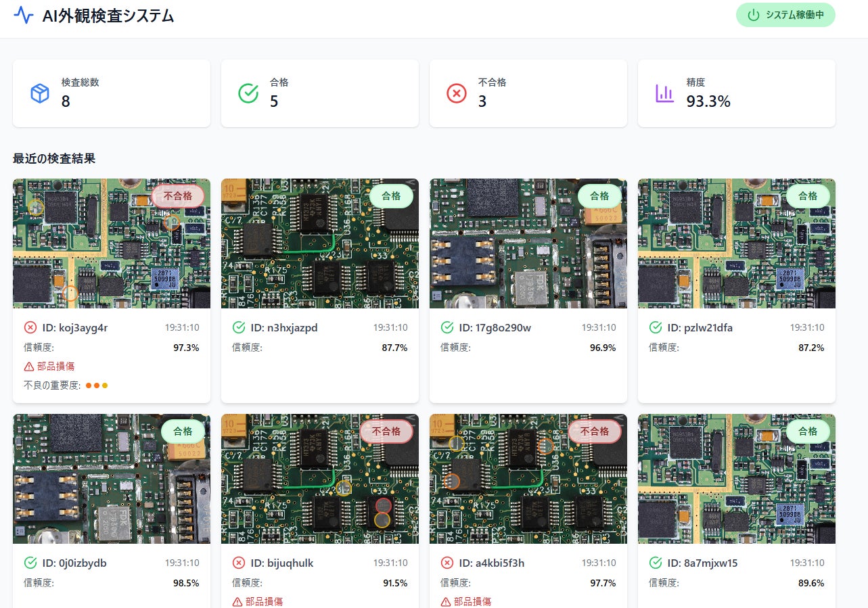
Task: Click the warning triangle icon under koj3ayg4r
Action: pyautogui.click(x=29, y=367)
